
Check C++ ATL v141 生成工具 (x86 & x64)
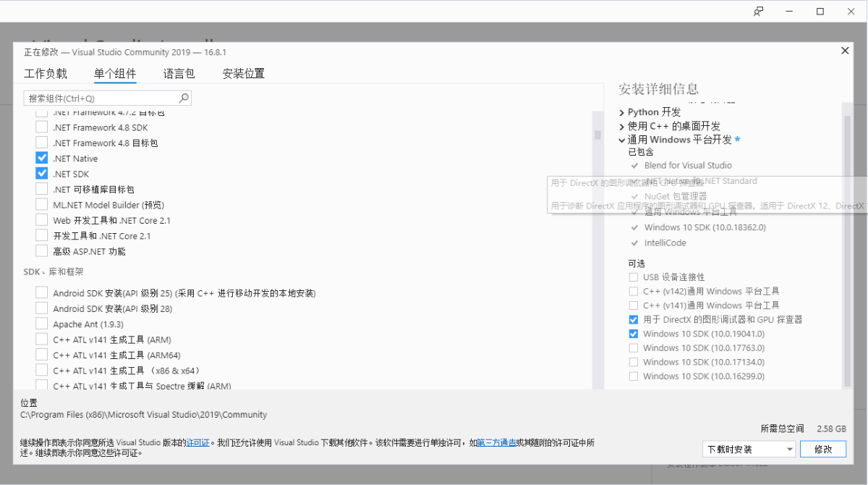coord(42,371)
